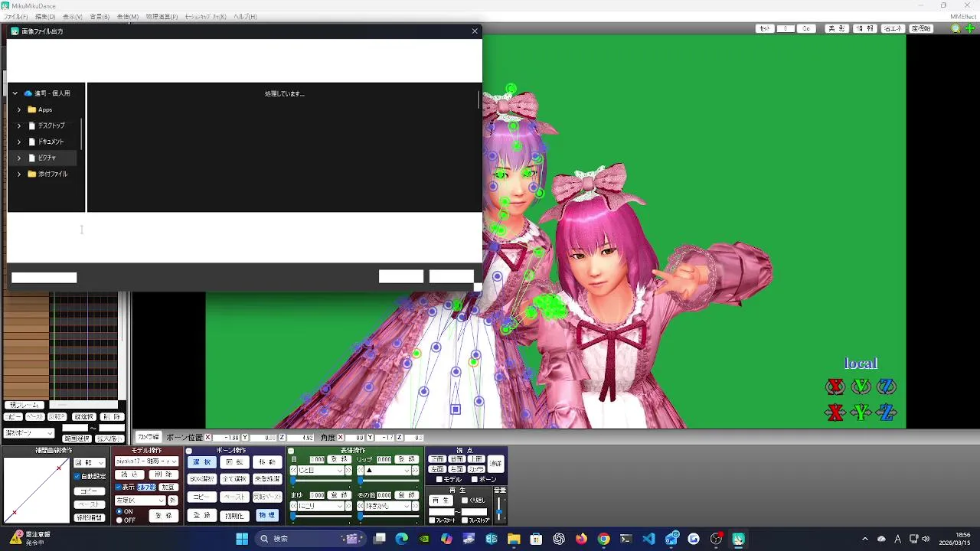Viewport: 980px width, 551px height.
Task: Adjust the 音量 volume slider
Action: tap(500, 507)
